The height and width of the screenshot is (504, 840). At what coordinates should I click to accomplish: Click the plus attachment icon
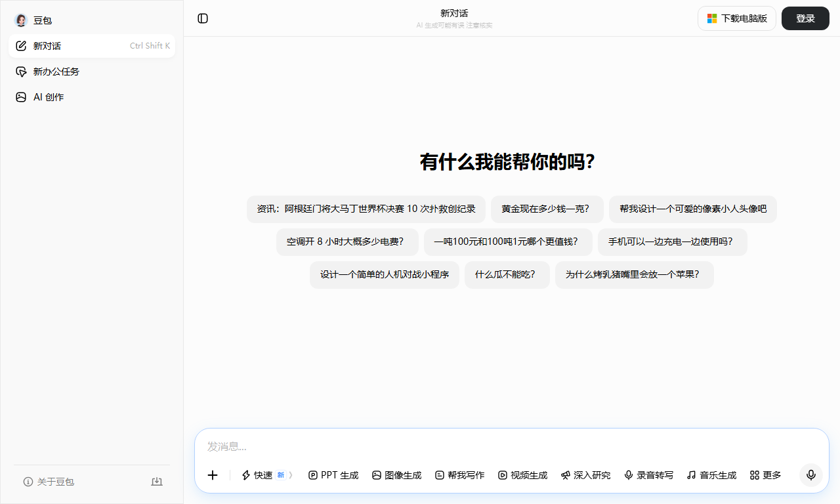point(213,475)
